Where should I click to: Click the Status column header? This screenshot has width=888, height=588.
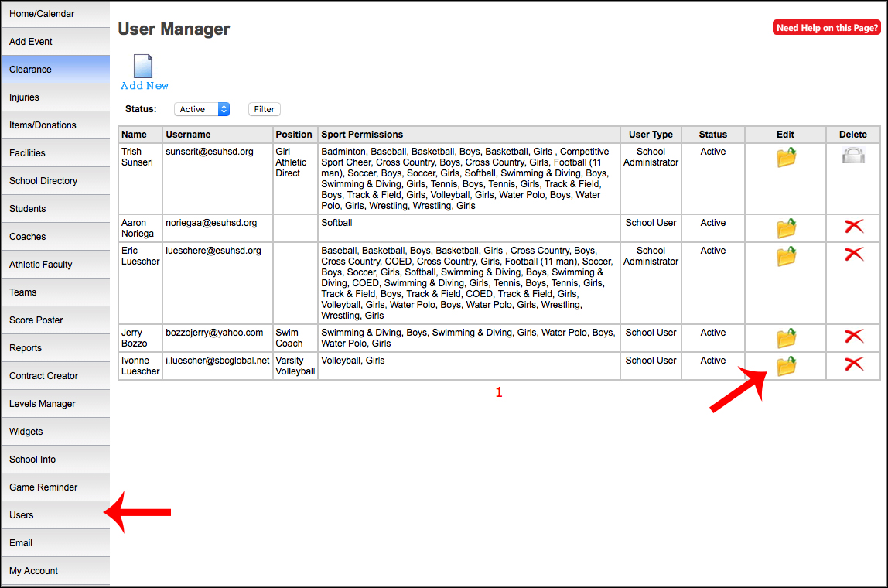[x=713, y=135]
